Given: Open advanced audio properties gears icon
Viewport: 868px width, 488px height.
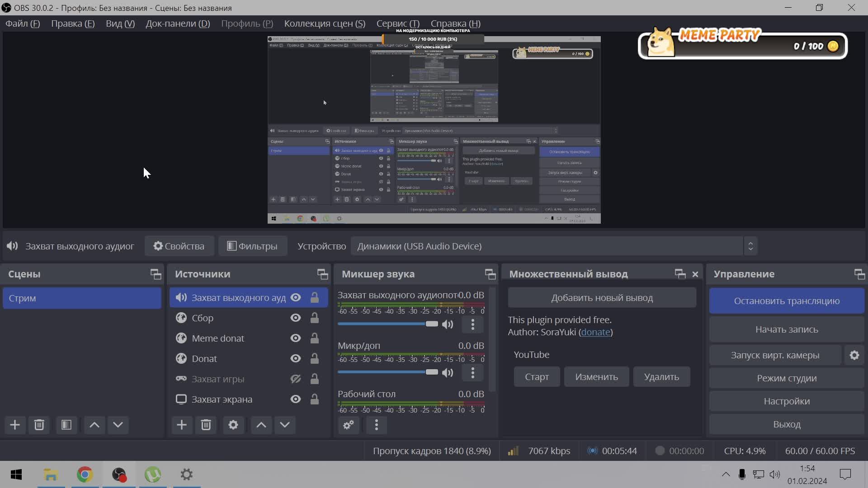Looking at the screenshot, I should [348, 425].
